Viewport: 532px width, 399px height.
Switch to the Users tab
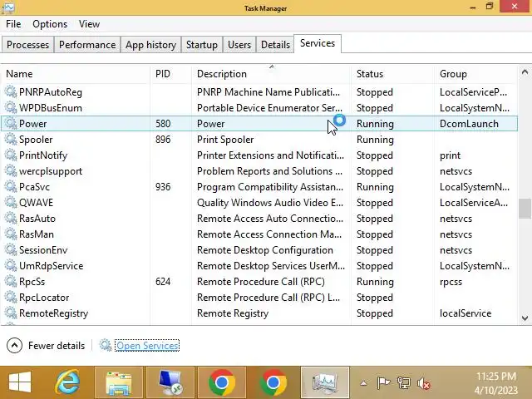pos(239,45)
